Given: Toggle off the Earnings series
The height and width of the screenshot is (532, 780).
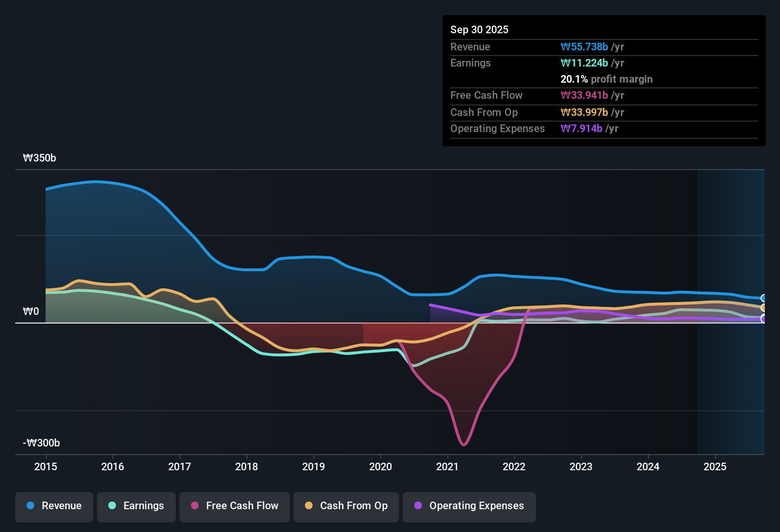Looking at the screenshot, I should click(x=136, y=506).
